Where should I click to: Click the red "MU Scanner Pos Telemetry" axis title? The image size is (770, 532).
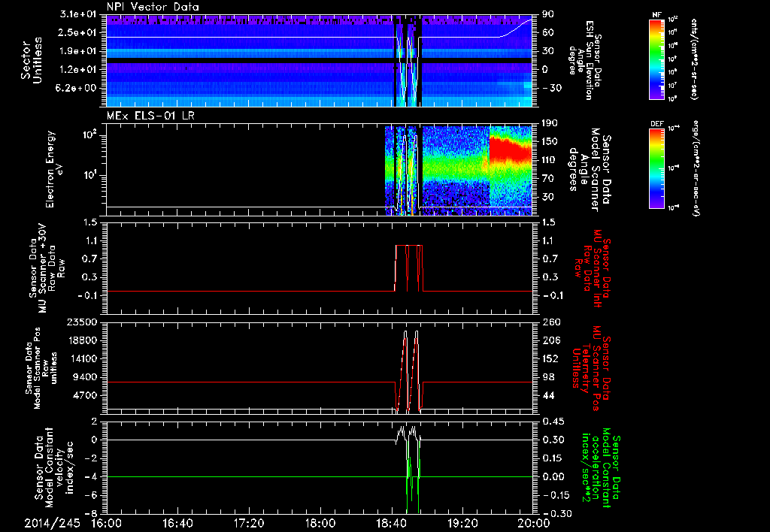click(x=593, y=368)
